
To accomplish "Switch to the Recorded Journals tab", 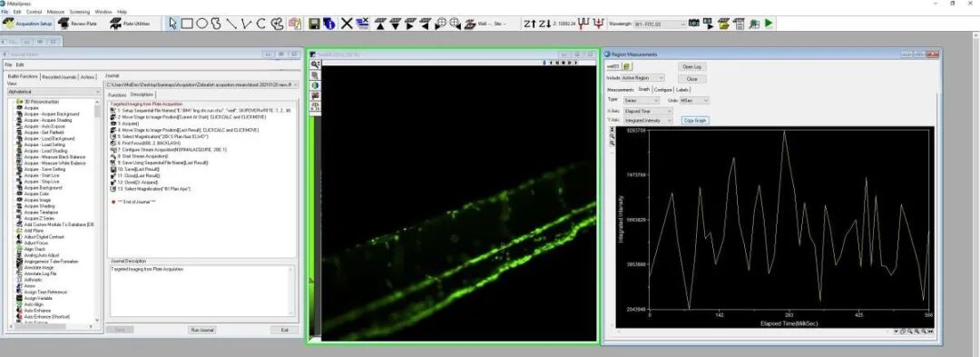I will [59, 77].
